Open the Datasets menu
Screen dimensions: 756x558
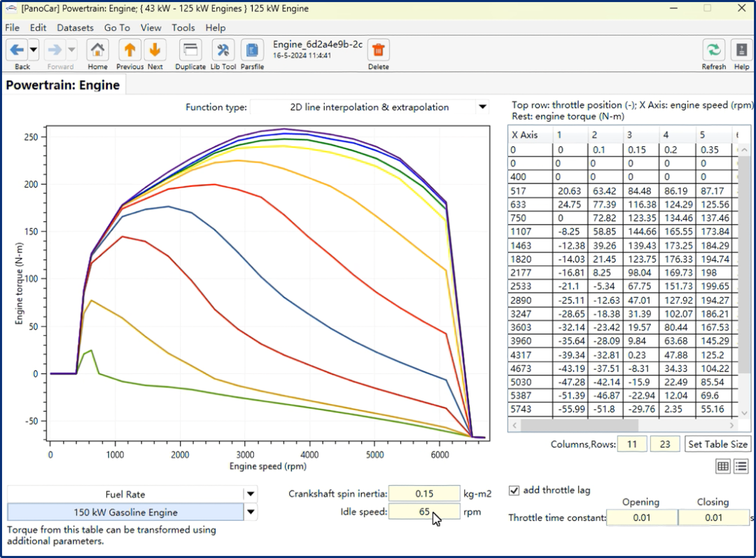tap(75, 27)
